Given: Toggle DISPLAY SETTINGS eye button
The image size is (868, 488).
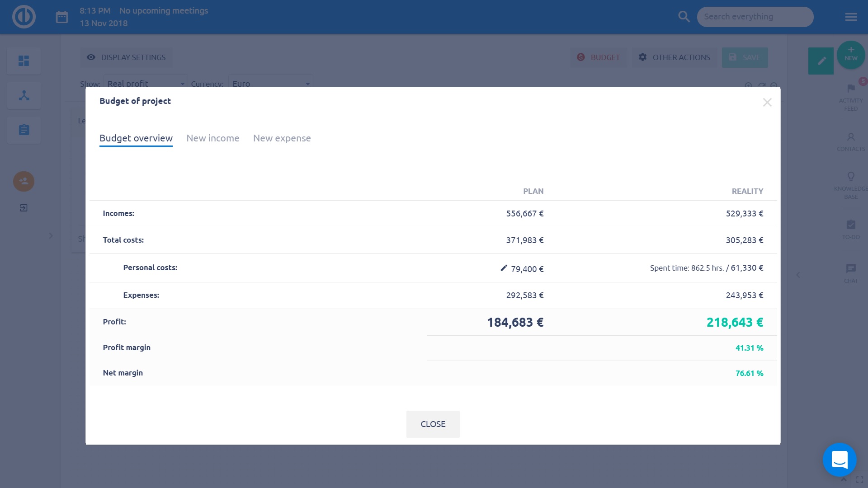Looking at the screenshot, I should [126, 57].
